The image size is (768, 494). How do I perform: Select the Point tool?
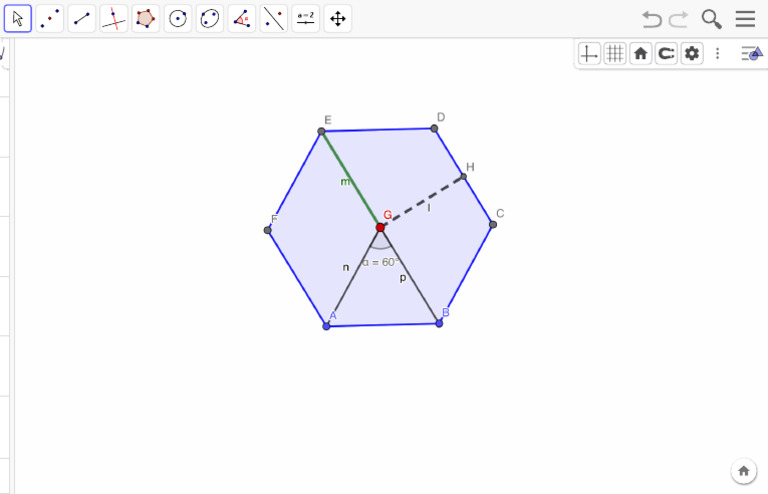(x=50, y=19)
